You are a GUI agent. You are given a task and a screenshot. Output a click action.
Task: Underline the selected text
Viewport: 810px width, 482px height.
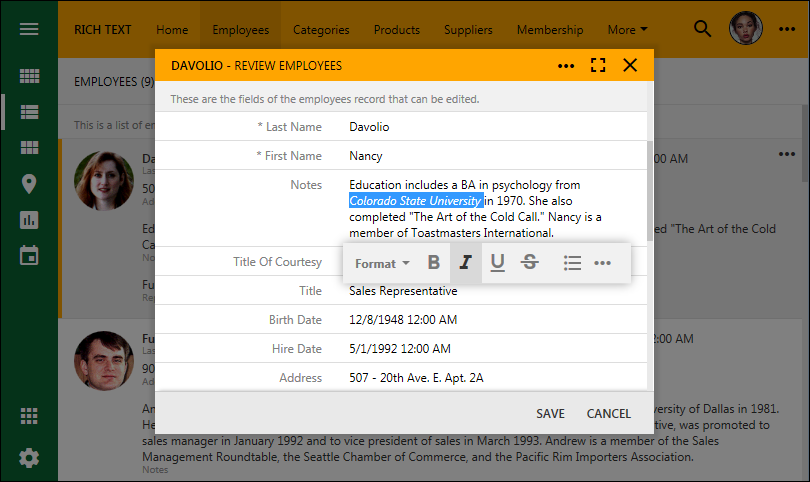[497, 263]
